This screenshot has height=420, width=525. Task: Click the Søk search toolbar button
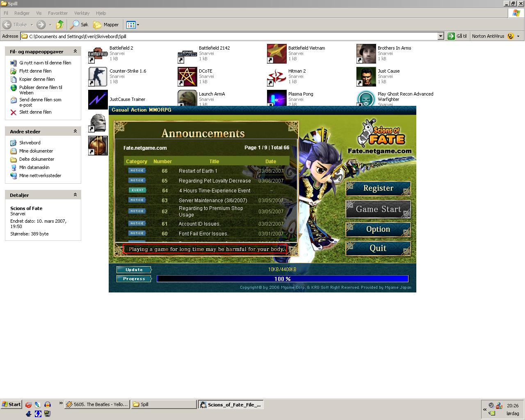tap(80, 25)
